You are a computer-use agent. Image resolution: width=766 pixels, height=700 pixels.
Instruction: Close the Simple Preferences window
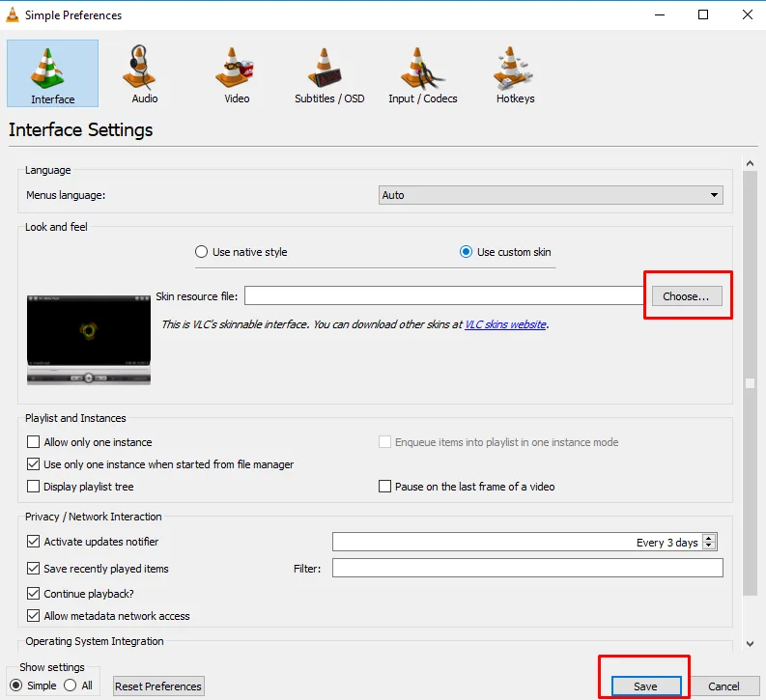[748, 14]
